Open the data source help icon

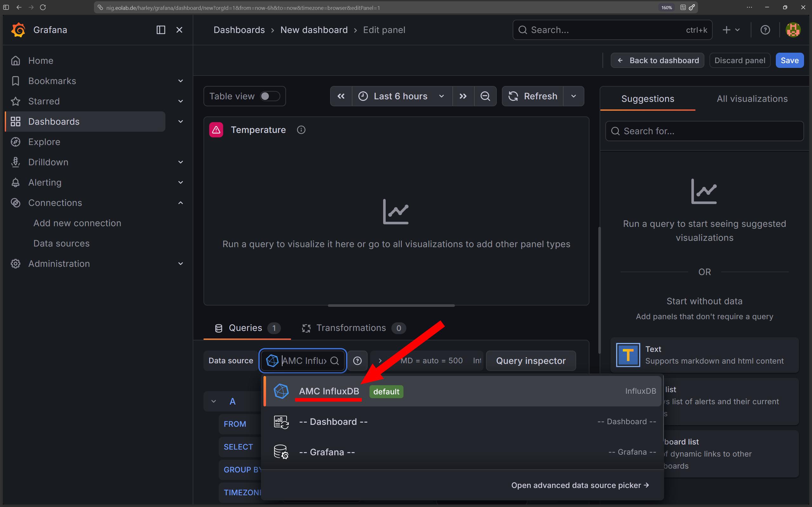[357, 361]
